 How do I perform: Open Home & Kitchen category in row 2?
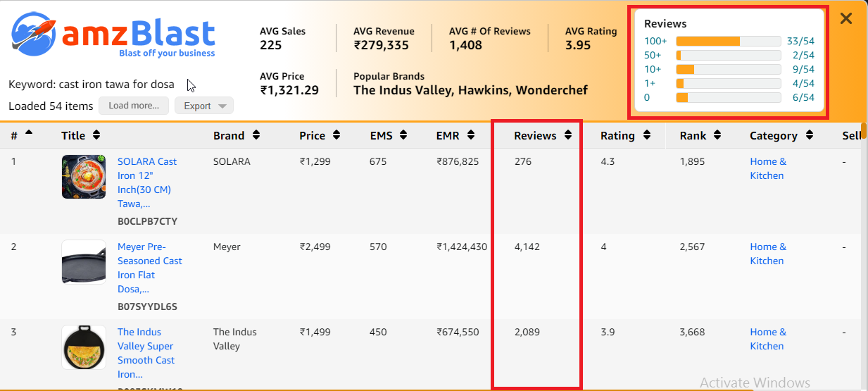pos(768,254)
